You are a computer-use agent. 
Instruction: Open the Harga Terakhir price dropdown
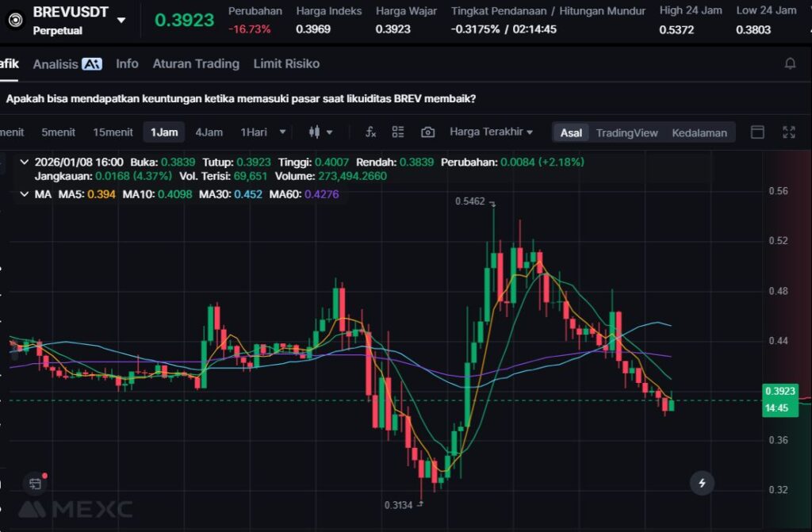coord(491,132)
